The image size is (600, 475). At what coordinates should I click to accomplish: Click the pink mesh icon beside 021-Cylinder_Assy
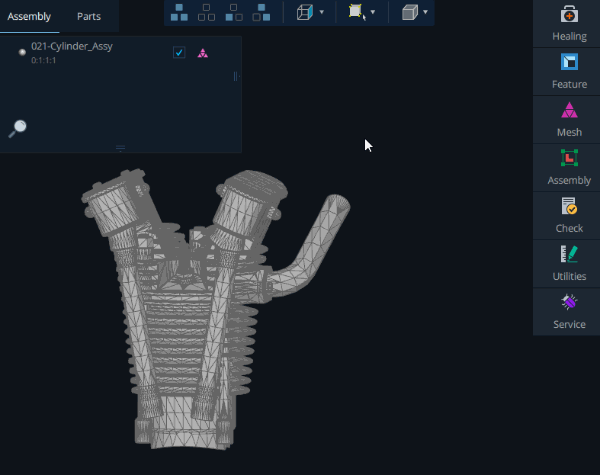202,53
